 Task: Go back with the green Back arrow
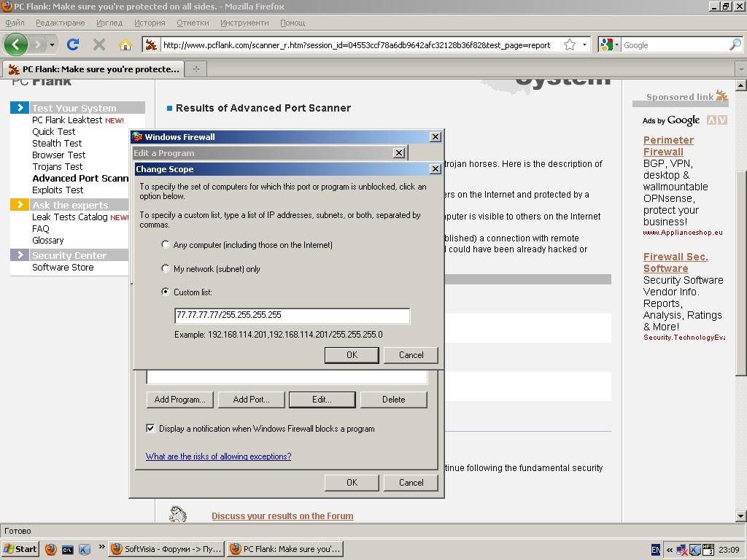click(x=16, y=44)
